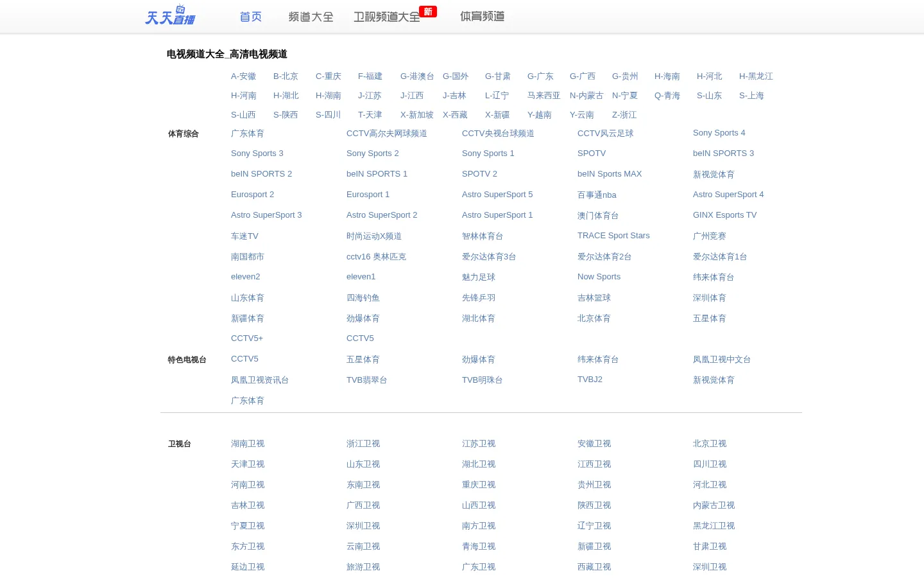Open the 延边卫视 channel
924x578 pixels.
coord(248,567)
